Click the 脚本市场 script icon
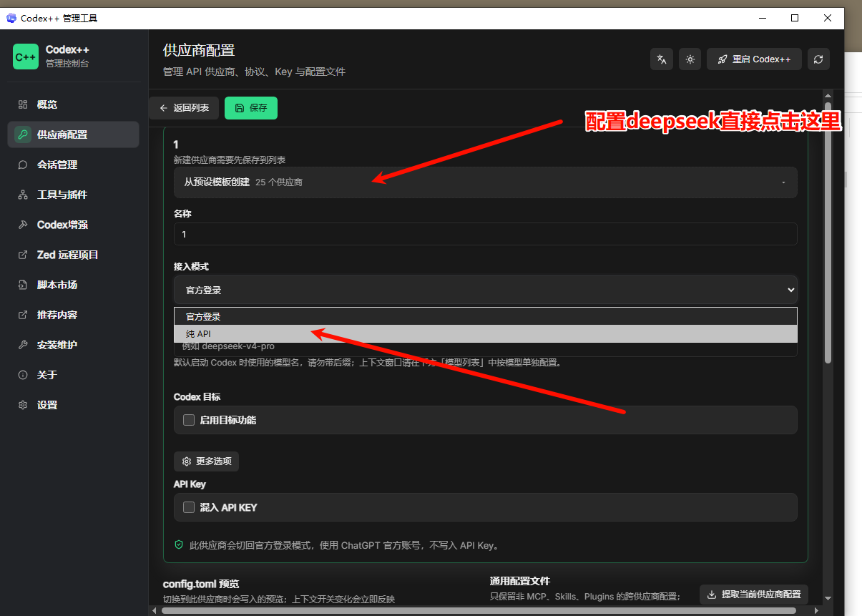Image resolution: width=862 pixels, height=616 pixels. pyautogui.click(x=23, y=285)
